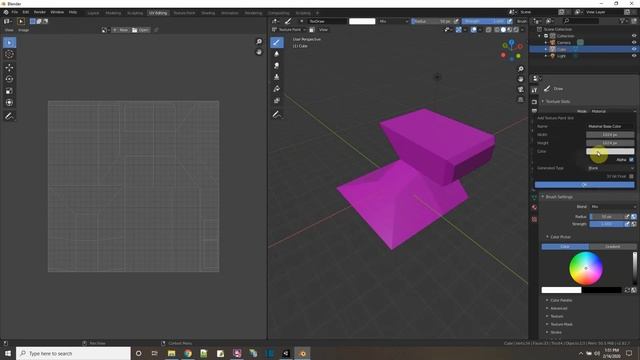Click the Radius slider in Brush Settings
640x360 pixels.
click(607, 217)
